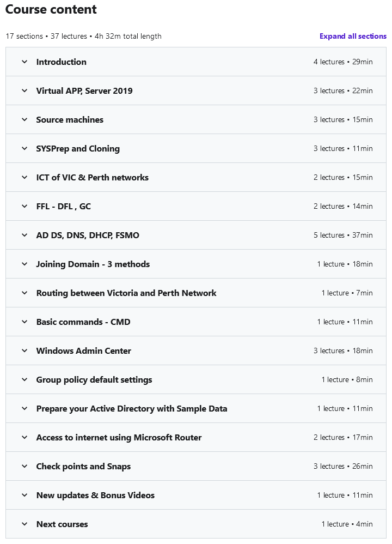Click the AD DS 5 lectures 37min label
The width and height of the screenshot is (392, 544).
(343, 235)
